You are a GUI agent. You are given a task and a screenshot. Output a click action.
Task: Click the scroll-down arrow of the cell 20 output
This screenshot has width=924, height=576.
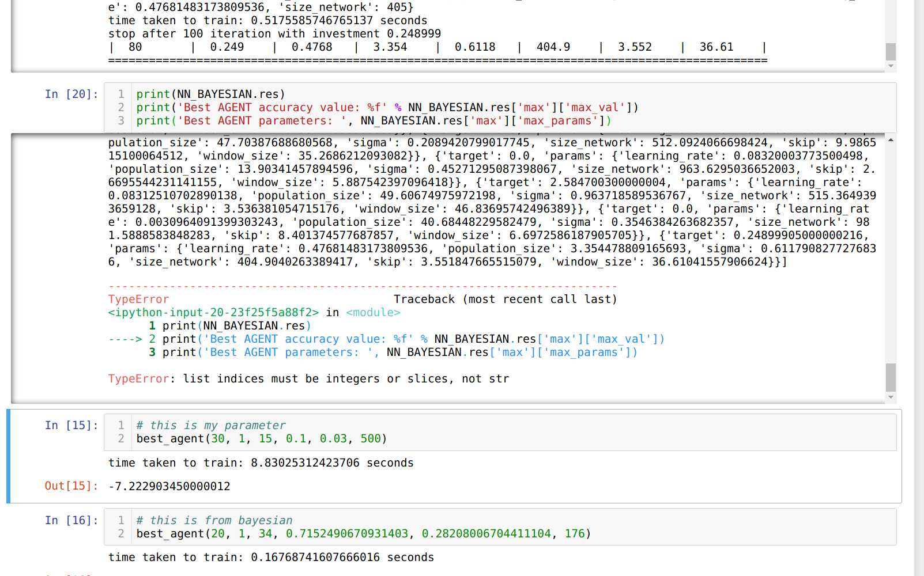pos(891,397)
